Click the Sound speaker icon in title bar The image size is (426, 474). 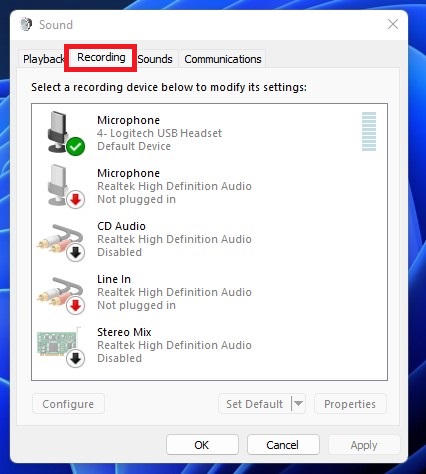(x=26, y=24)
